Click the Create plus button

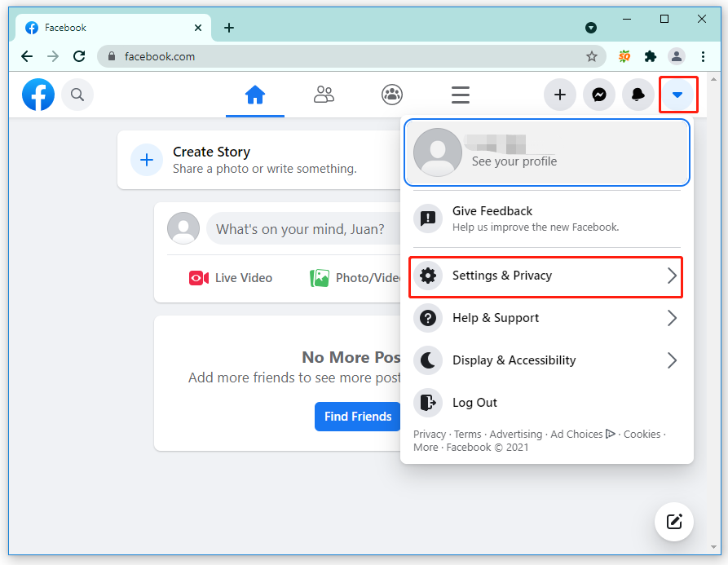pos(560,95)
